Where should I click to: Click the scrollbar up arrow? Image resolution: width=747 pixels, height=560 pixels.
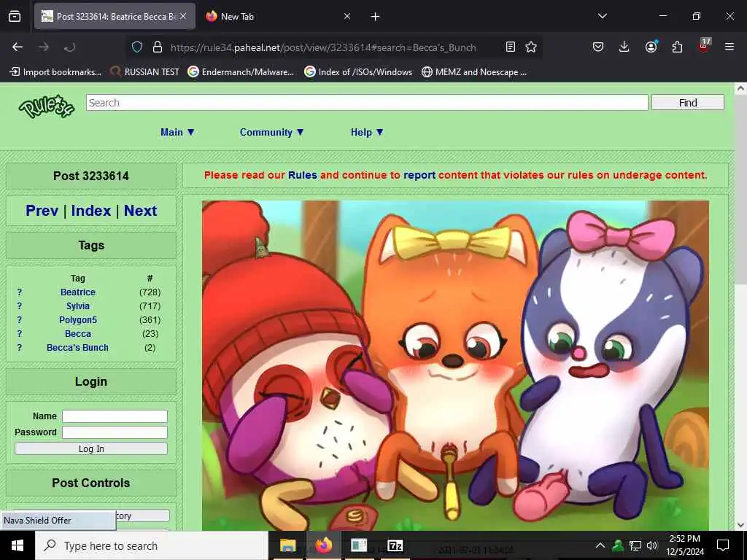click(x=740, y=88)
